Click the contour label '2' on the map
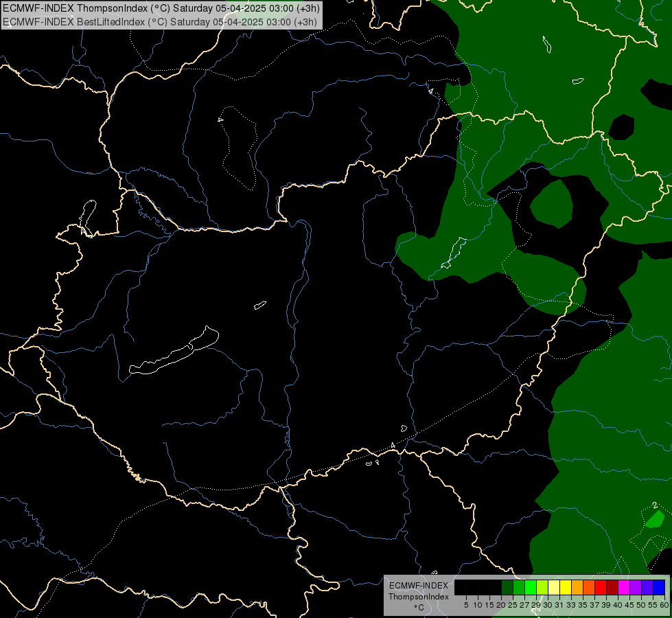 655,505
